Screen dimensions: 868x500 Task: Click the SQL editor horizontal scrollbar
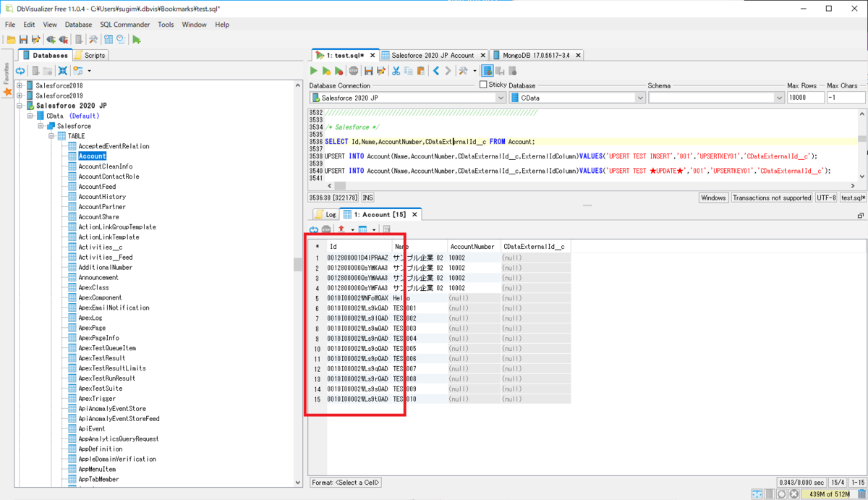592,186
